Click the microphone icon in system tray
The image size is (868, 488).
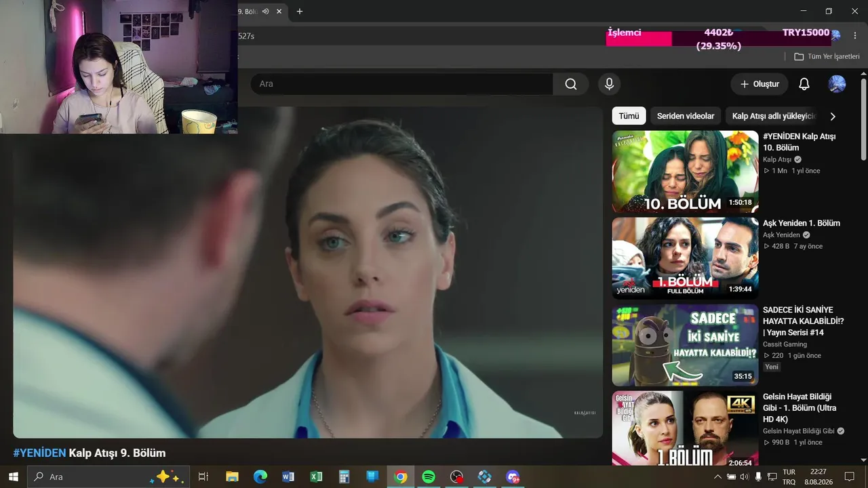pyautogui.click(x=758, y=476)
